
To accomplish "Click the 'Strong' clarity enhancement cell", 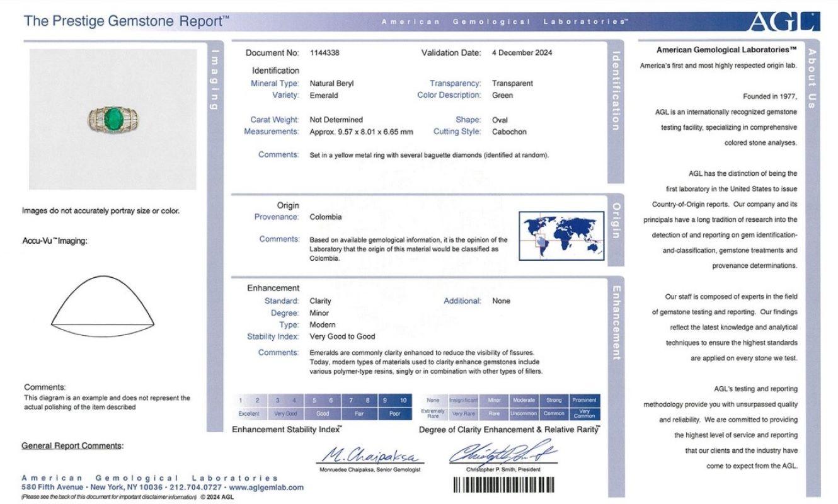I will 554,400.
